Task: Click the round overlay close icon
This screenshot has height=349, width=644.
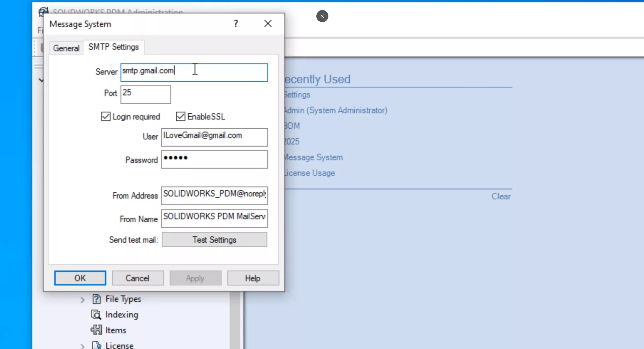Action: tap(322, 16)
